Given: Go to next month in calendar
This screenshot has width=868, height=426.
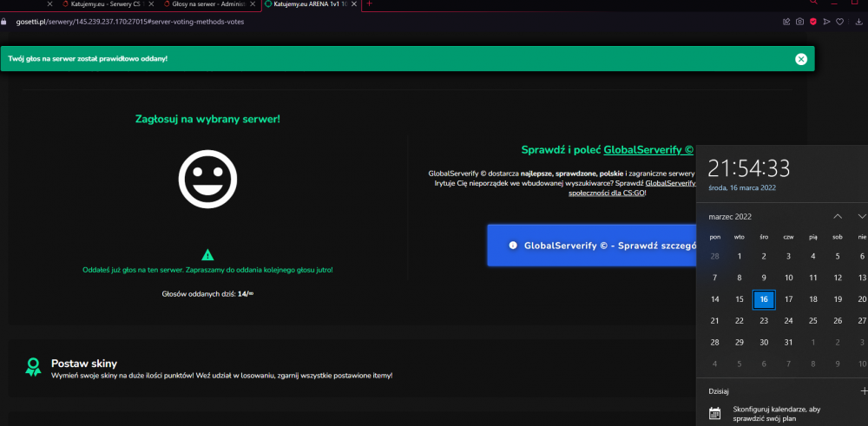Looking at the screenshot, I should [862, 216].
